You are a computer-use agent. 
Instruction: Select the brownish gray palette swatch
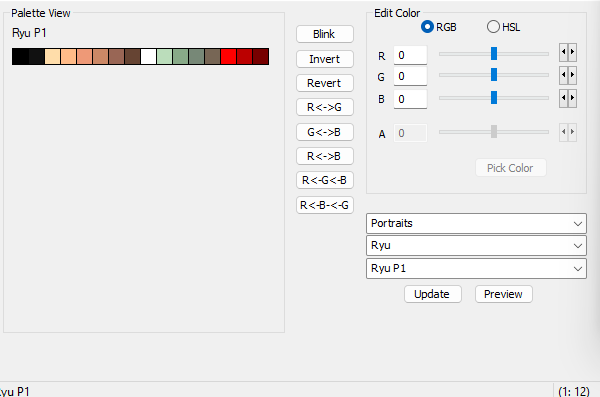(212, 57)
